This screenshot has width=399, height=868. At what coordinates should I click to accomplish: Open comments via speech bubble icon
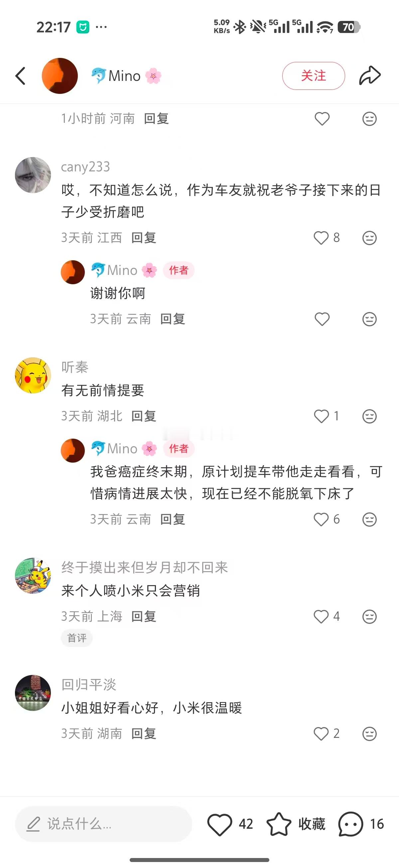(350, 824)
